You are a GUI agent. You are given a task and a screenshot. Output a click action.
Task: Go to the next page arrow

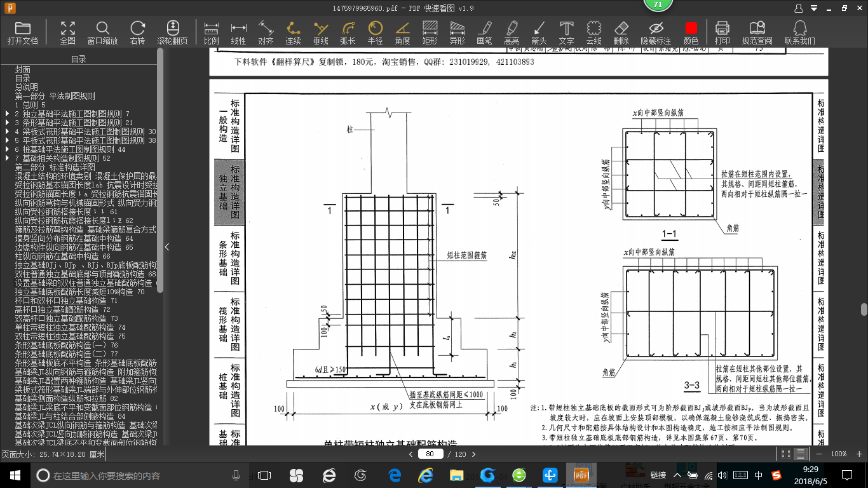pos(473,454)
